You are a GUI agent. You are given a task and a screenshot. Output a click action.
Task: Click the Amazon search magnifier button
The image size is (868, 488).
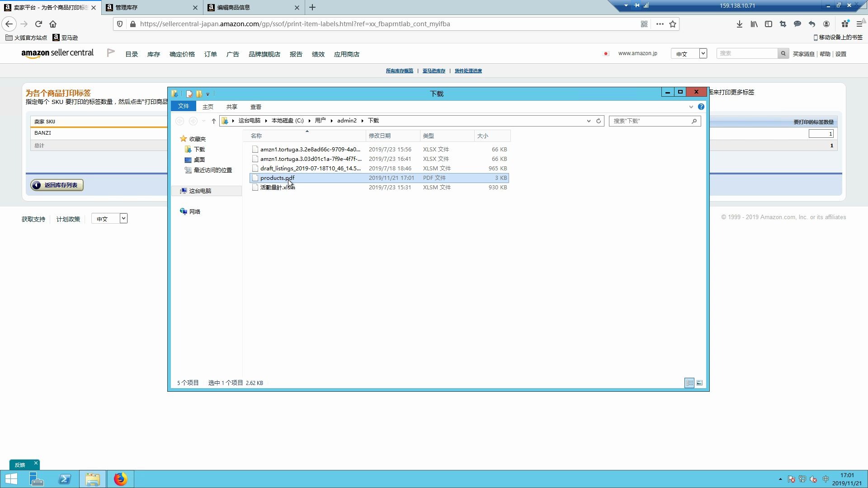pos(783,53)
